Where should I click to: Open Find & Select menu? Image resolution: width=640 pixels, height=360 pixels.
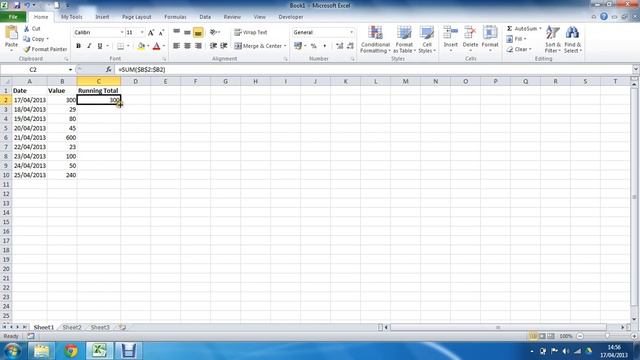click(573, 39)
